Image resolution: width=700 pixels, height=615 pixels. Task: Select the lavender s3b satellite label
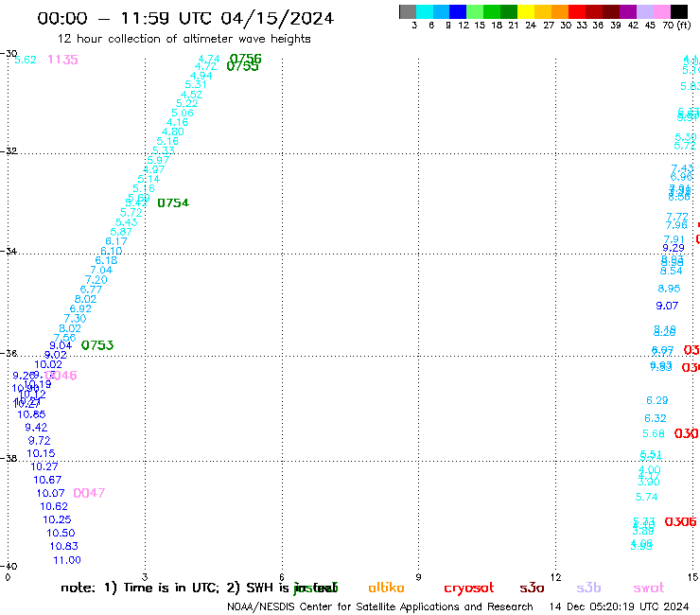(588, 588)
